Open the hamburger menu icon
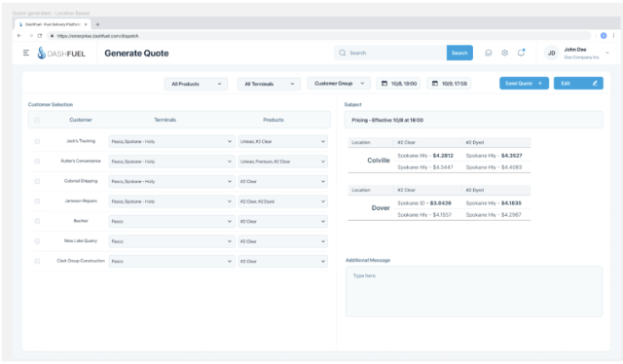This screenshot has width=623, height=364. pyautogui.click(x=26, y=53)
